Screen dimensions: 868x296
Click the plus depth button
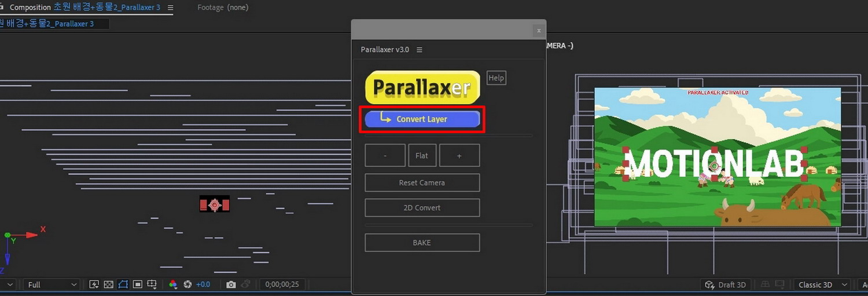click(x=459, y=155)
